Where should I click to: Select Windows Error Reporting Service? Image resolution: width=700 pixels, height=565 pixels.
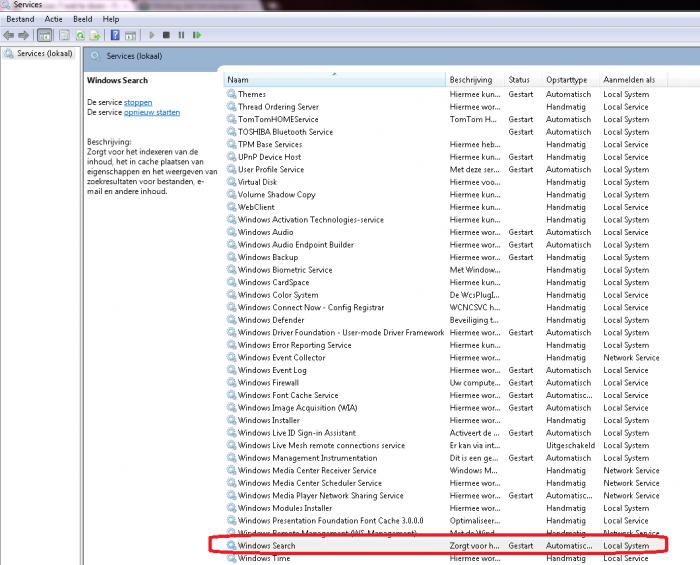pos(444,345)
